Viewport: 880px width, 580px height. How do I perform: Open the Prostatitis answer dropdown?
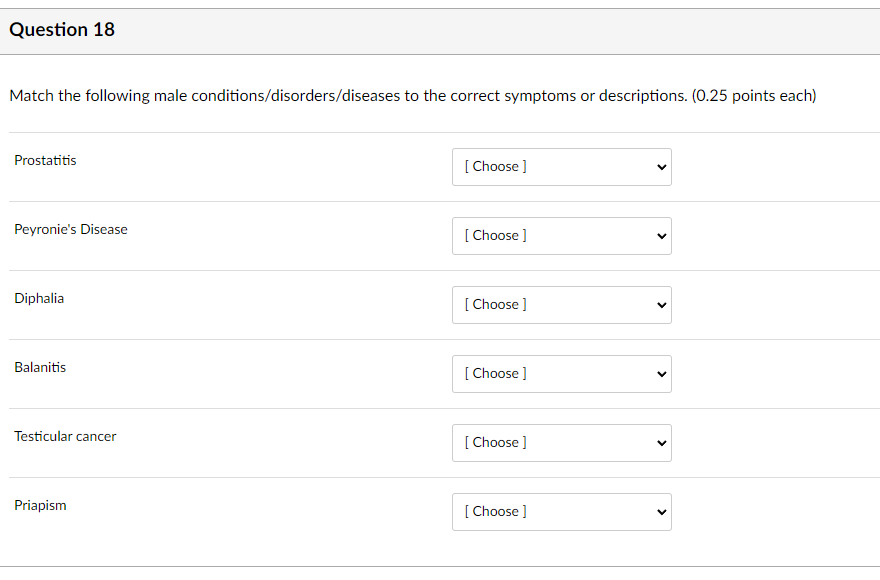[x=561, y=167]
